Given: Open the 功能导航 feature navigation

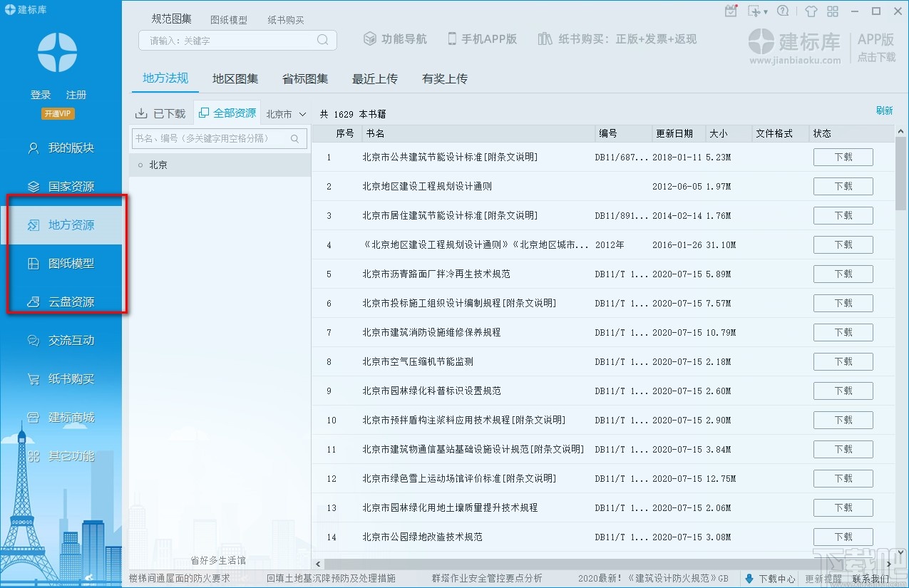Looking at the screenshot, I should coord(394,40).
